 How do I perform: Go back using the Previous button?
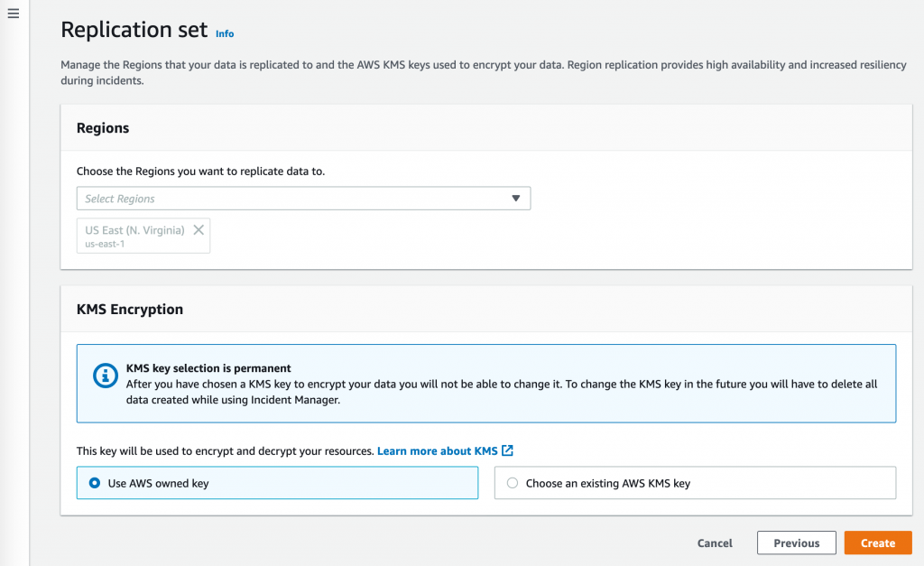(796, 543)
